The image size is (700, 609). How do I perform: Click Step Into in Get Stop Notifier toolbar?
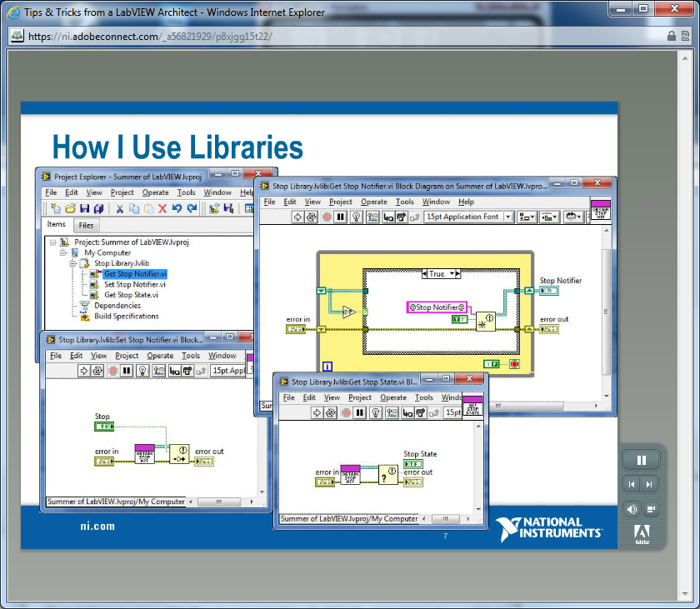click(388, 217)
